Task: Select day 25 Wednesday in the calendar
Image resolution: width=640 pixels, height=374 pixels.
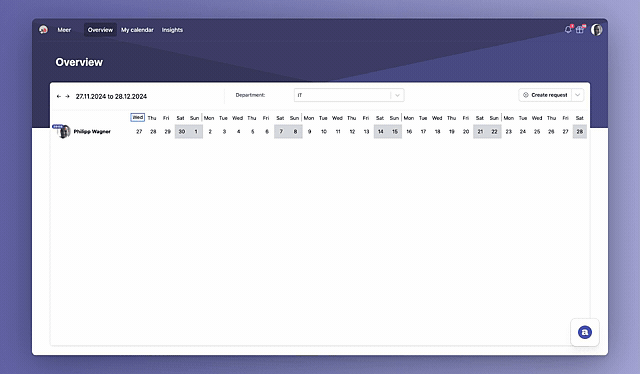Action: [x=537, y=131]
